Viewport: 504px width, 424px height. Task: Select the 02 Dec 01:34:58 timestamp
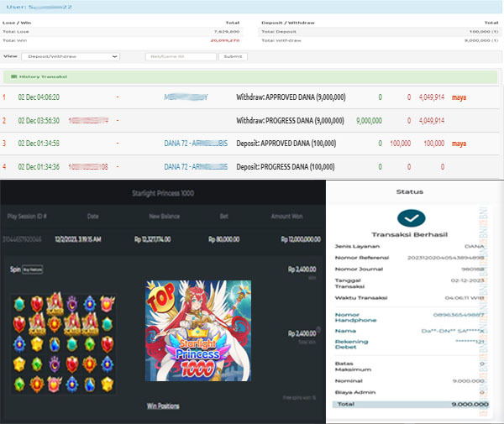click(x=39, y=144)
